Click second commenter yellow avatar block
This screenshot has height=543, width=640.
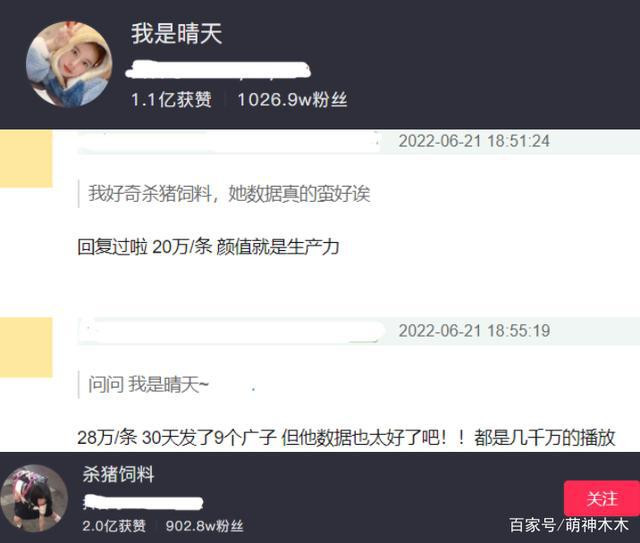click(x=26, y=347)
